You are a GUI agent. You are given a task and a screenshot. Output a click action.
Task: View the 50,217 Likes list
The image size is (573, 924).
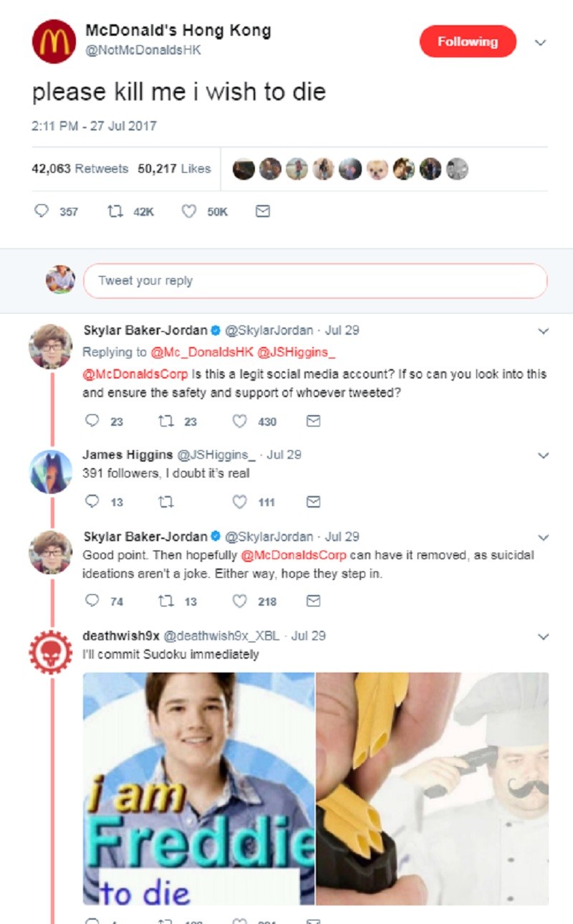(174, 168)
